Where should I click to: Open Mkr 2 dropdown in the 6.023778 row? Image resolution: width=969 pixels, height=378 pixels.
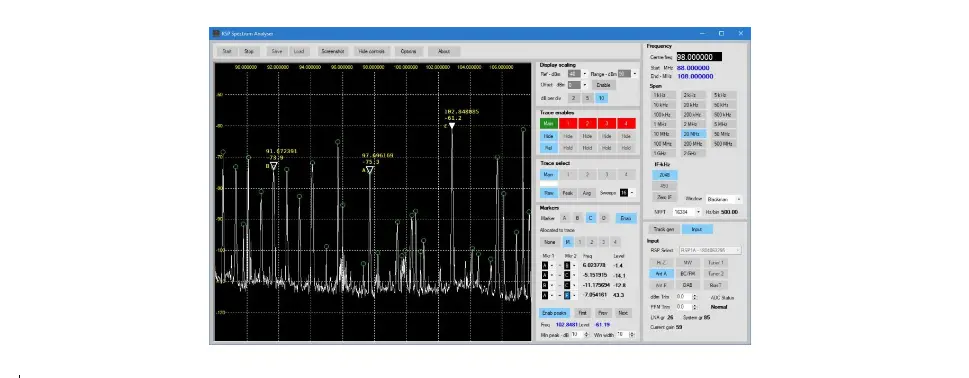coord(575,266)
